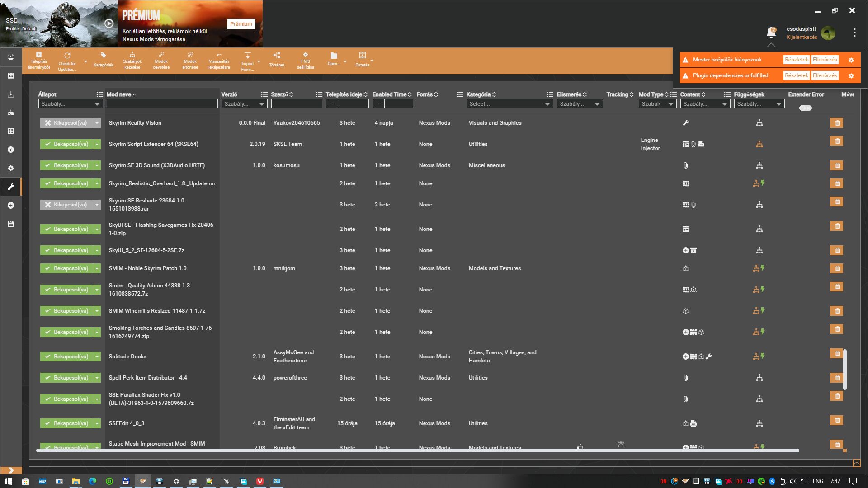Open the dashboard icon in left sidebar
The height and width of the screenshot is (488, 868).
[x=11, y=57]
